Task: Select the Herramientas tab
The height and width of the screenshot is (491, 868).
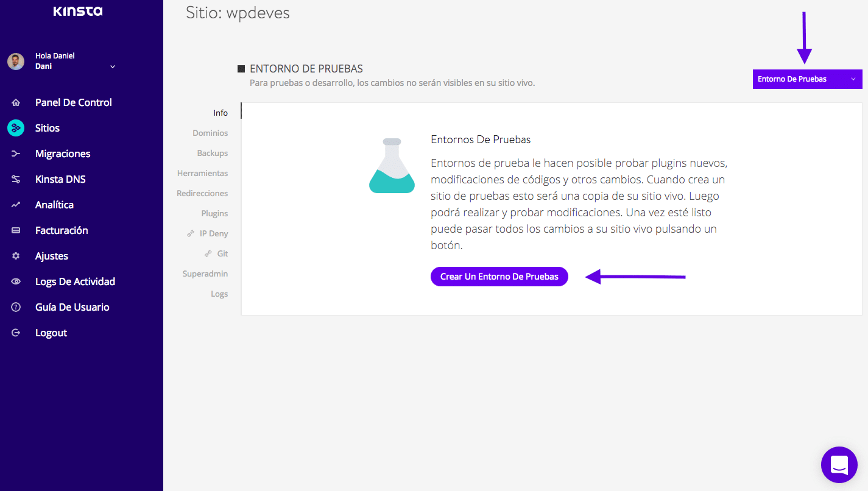Action: tap(202, 173)
